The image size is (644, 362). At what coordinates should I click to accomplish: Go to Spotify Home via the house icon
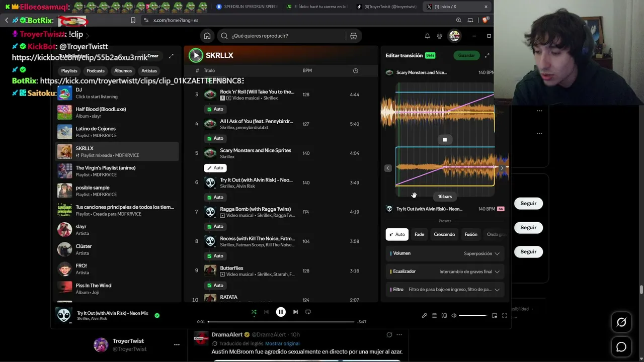coord(207,36)
